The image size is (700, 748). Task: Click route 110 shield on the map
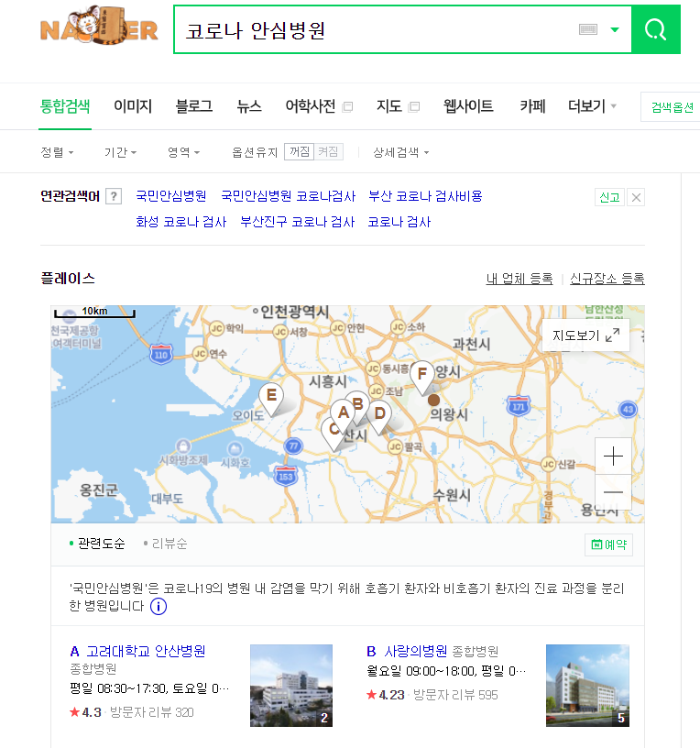point(161,354)
